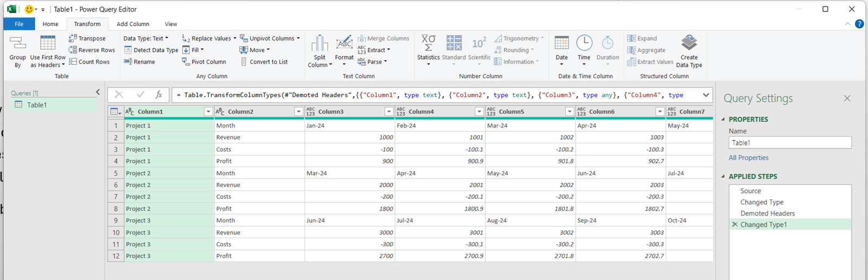Screen dimensions: 868x280
Task: Click the Count Rows button
Action: 88,62
